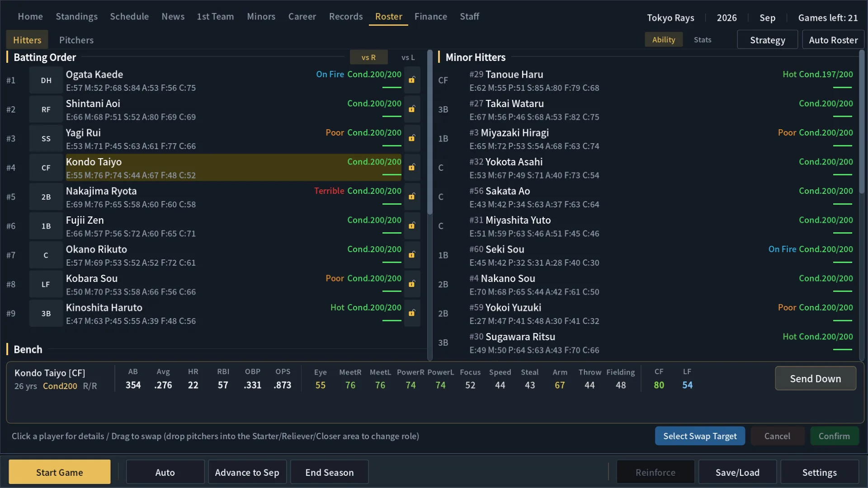The image size is (868, 488).
Task: Click the lock icon for Fujii Zen
Action: [412, 225]
